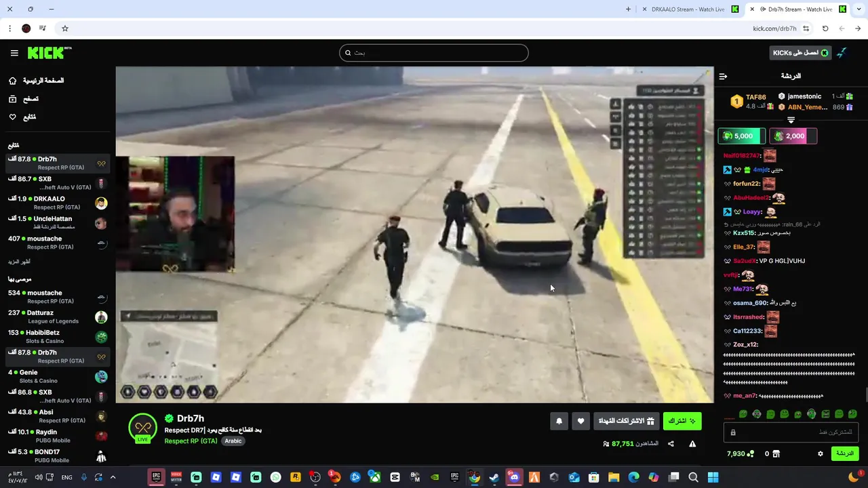Click browser profile avatar icon
868x488 pixels.
point(26,28)
